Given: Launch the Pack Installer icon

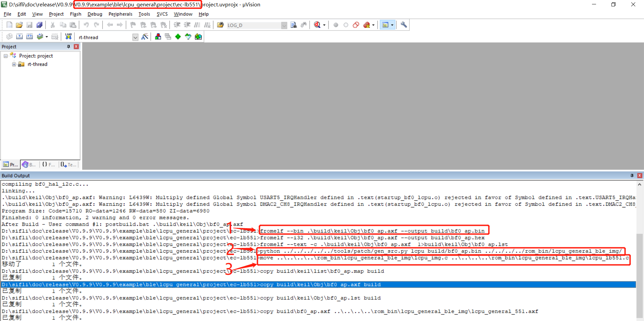Looking at the screenshot, I should click(198, 37).
